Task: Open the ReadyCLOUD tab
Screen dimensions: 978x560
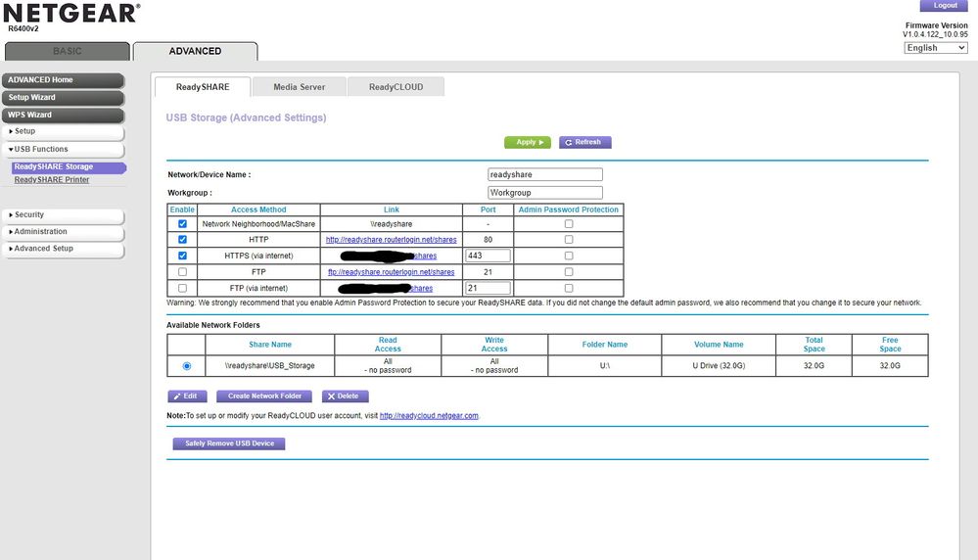Action: 396,87
